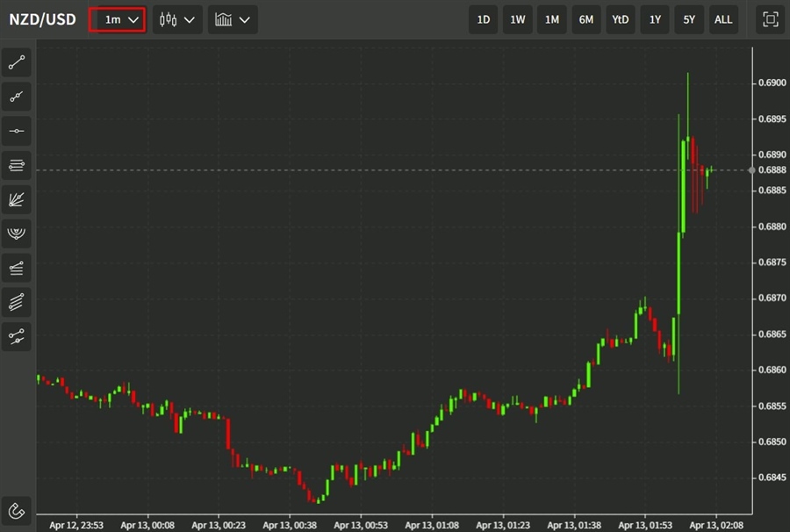Click the 0.6888 current price marker

point(772,169)
